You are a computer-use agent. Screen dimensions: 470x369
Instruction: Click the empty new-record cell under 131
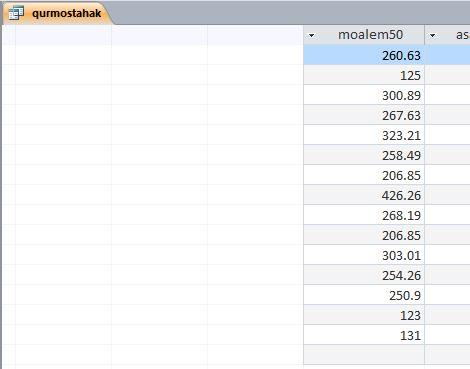tap(364, 355)
